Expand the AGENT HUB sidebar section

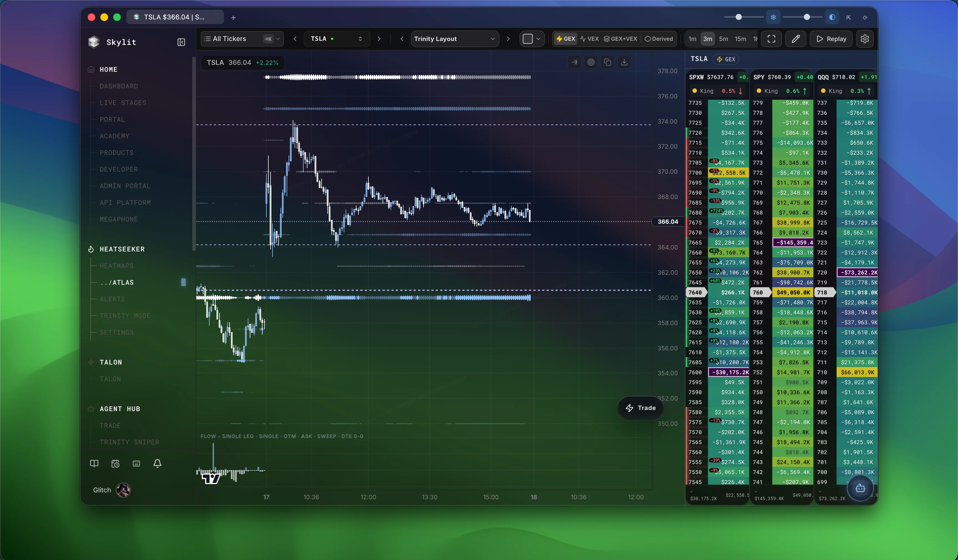tap(120, 409)
